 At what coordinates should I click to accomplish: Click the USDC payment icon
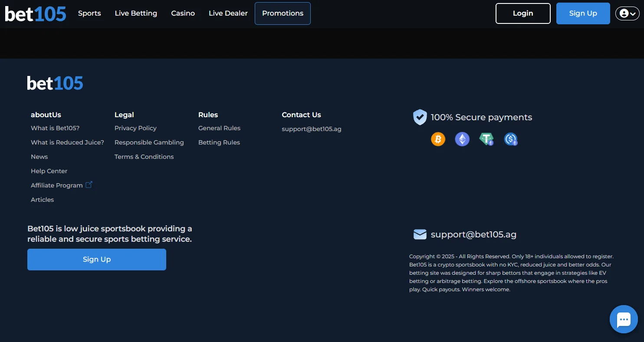tap(511, 139)
